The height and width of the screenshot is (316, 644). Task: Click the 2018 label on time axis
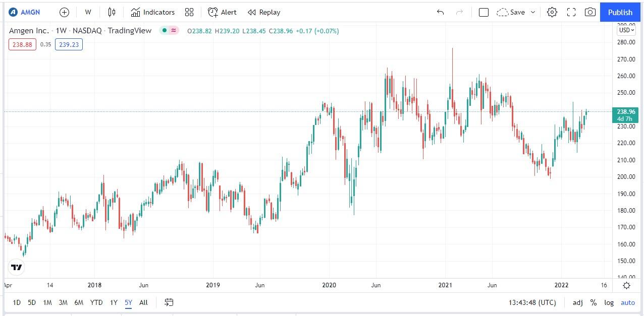[x=94, y=285]
